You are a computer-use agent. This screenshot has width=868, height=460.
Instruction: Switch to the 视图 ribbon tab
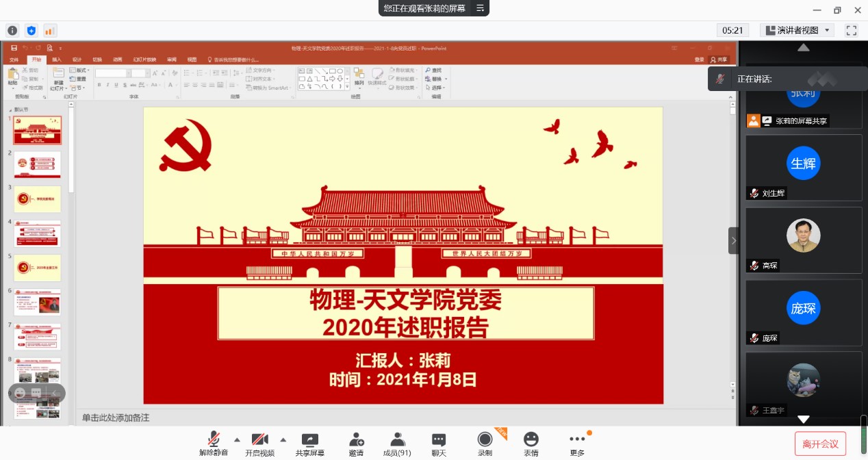(x=192, y=60)
